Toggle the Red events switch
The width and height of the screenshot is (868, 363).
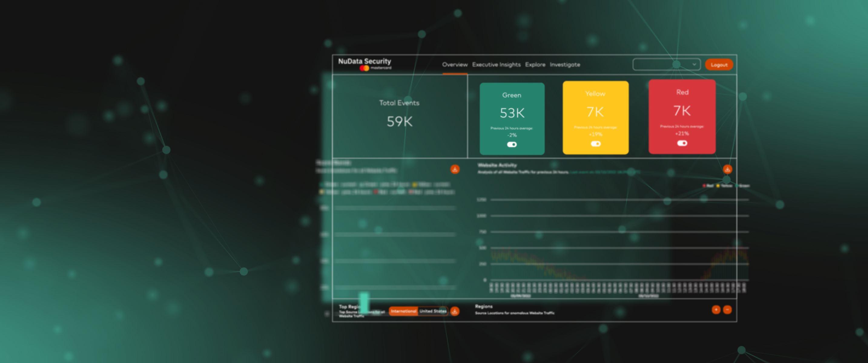pos(682,143)
